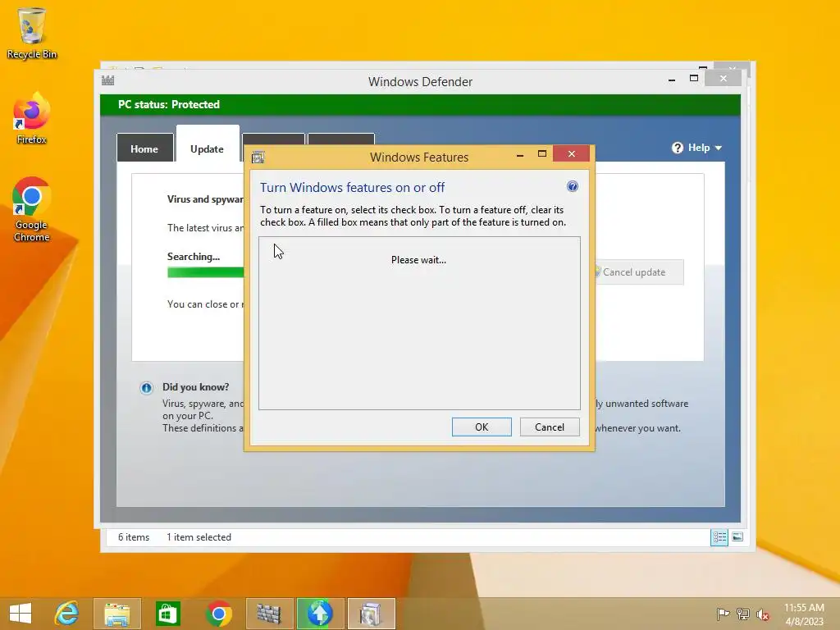
Task: Close the Windows Features dialog
Action: pyautogui.click(x=572, y=153)
